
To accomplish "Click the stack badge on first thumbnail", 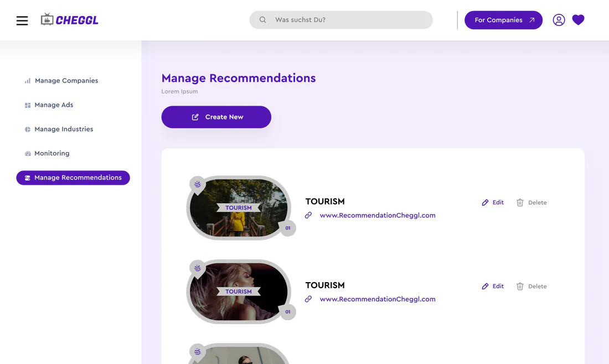I will 197,184.
